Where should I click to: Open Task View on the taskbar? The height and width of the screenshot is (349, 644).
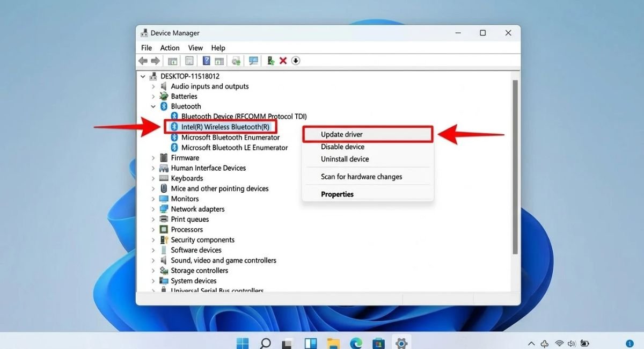click(x=288, y=343)
